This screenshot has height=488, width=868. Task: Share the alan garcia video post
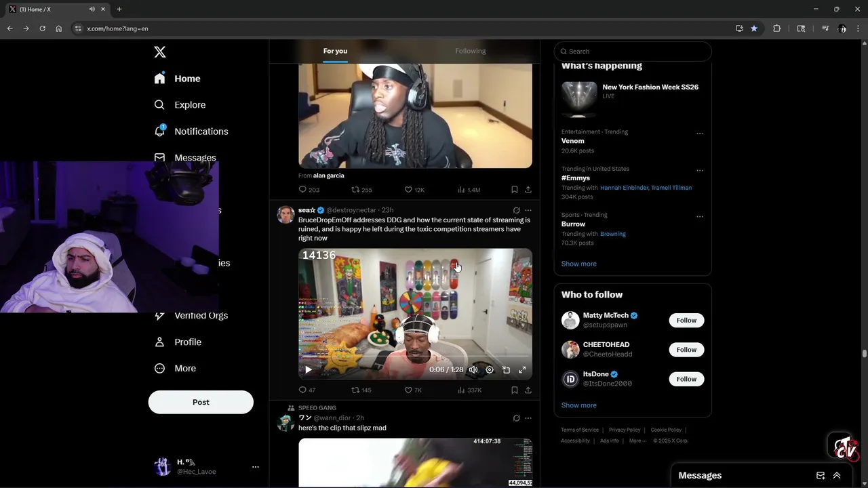[528, 190]
